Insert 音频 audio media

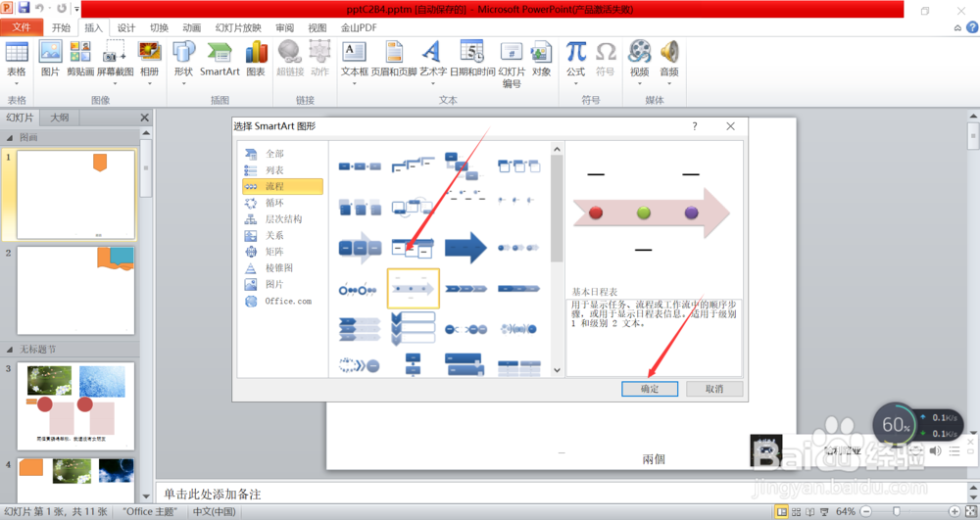pyautogui.click(x=668, y=61)
